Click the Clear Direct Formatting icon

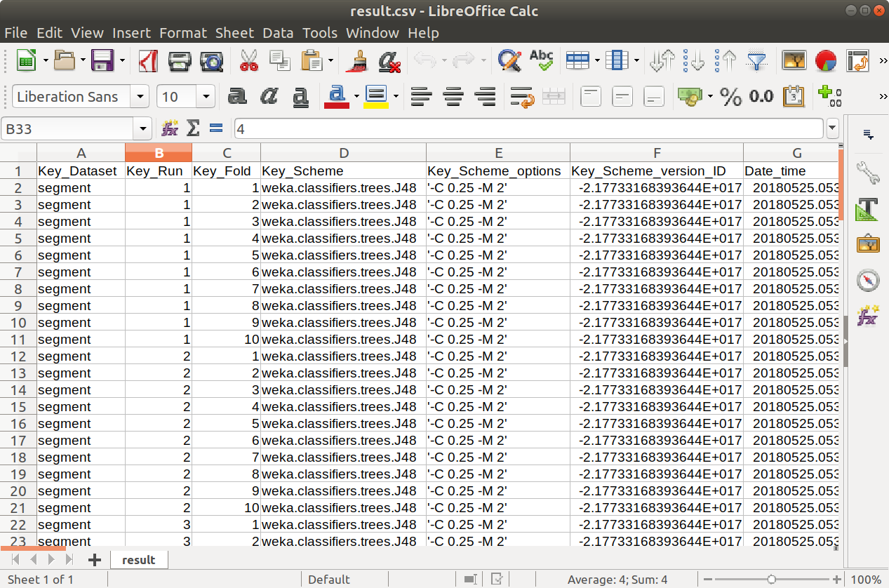(389, 61)
